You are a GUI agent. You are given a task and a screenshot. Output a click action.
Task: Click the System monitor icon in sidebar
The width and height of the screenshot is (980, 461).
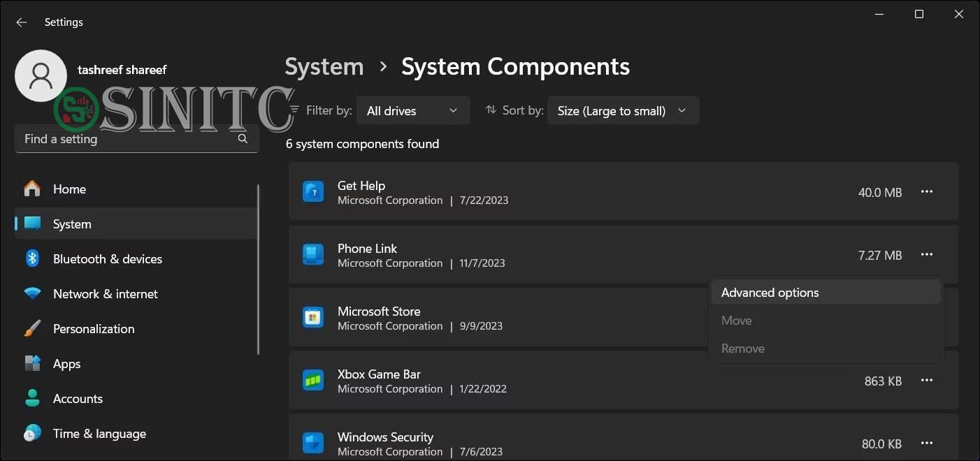tap(32, 224)
